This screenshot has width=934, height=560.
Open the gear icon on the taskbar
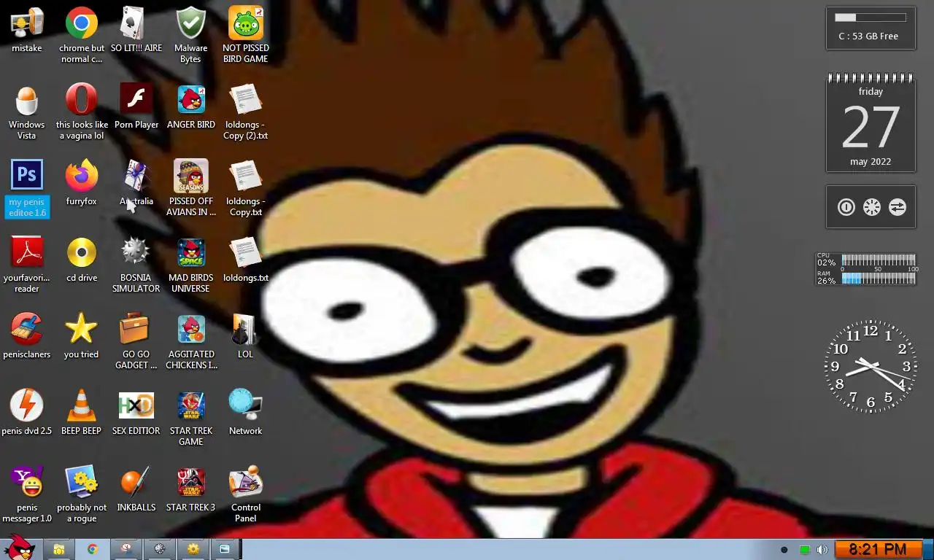[193, 549]
